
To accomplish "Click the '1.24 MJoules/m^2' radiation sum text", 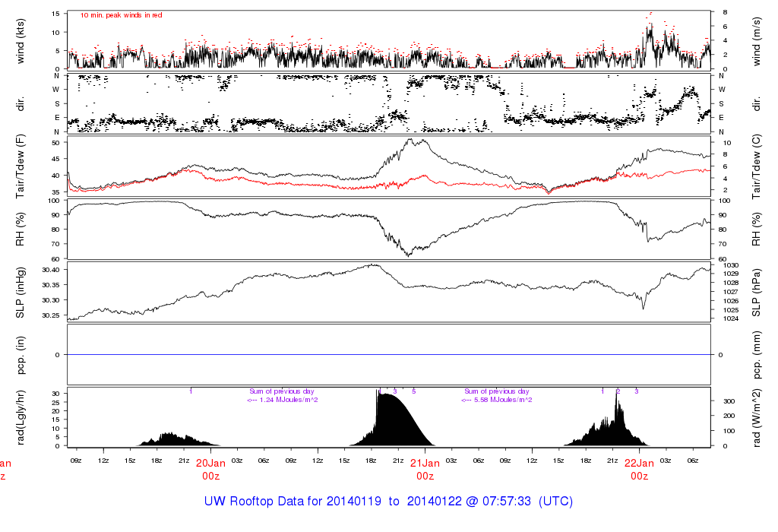I will (x=289, y=400).
